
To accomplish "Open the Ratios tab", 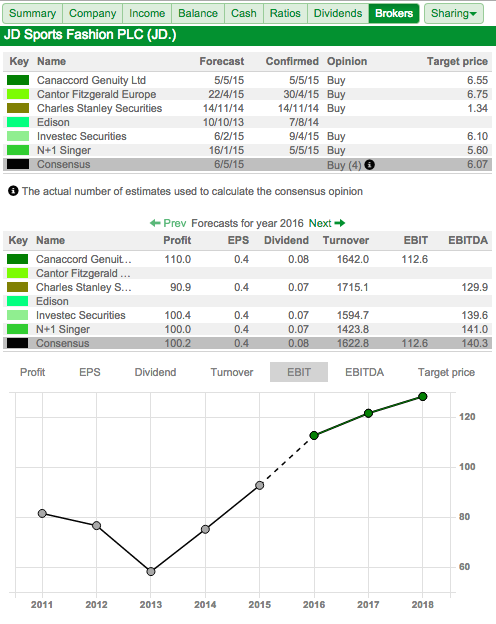I will coord(285,13).
